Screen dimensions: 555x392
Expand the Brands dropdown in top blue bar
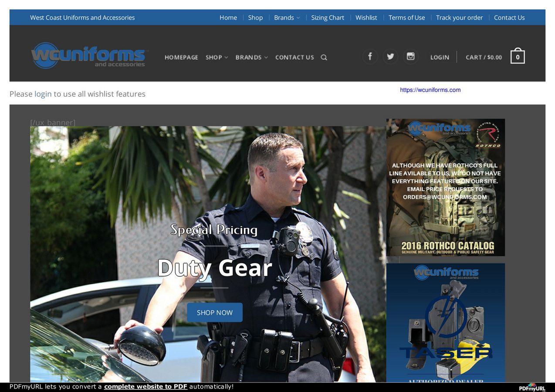pyautogui.click(x=287, y=17)
